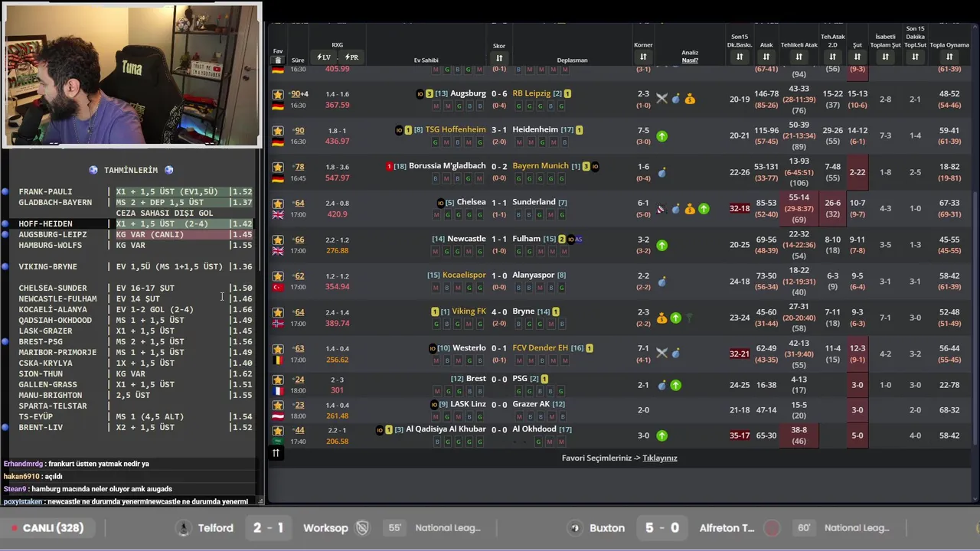Image resolution: width=980 pixels, height=551 pixels.
Task: Click whistle icon in Chelsea row
Action: 661,209
